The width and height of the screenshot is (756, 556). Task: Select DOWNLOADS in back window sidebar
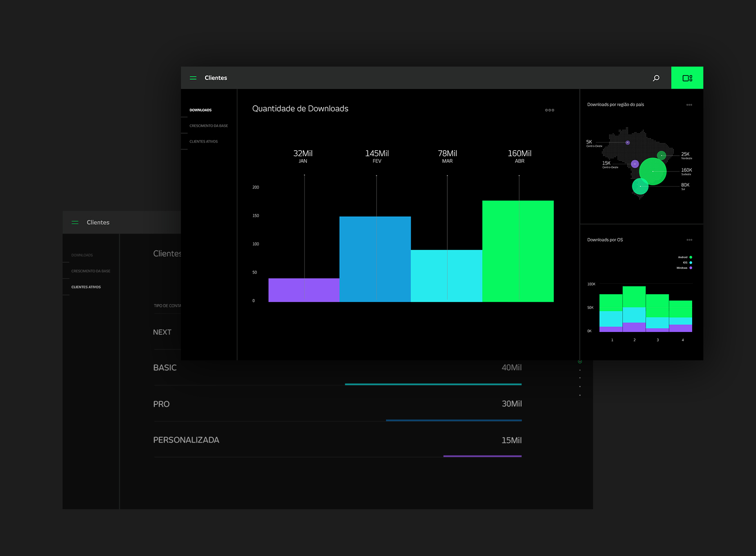82,255
